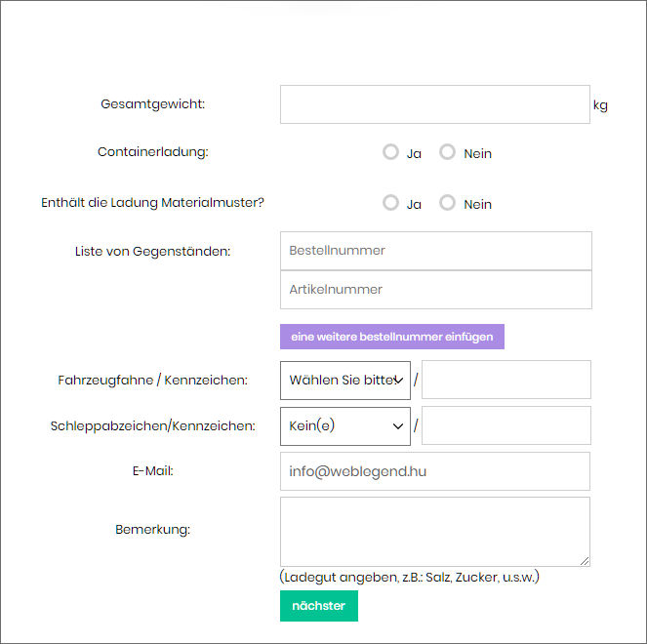Choose Ja for Ladung Materialmuster question
647x644 pixels.
pos(391,203)
